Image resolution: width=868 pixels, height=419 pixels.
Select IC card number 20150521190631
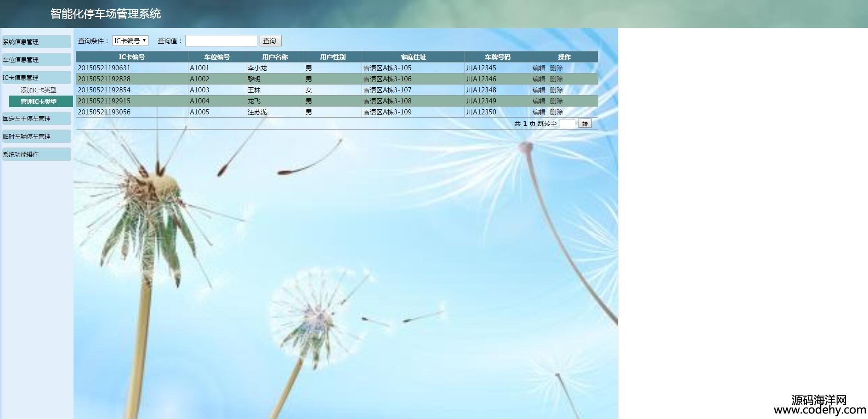pyautogui.click(x=104, y=68)
